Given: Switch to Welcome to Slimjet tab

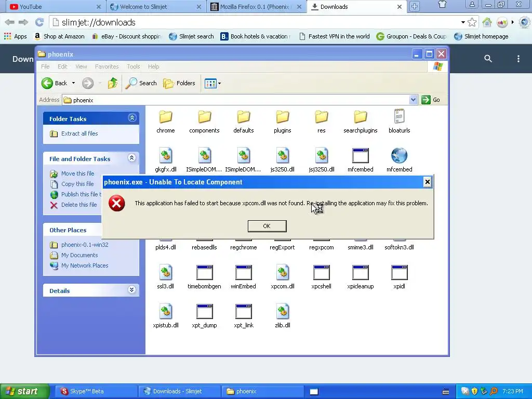Looking at the screenshot, I should pyautogui.click(x=156, y=7).
